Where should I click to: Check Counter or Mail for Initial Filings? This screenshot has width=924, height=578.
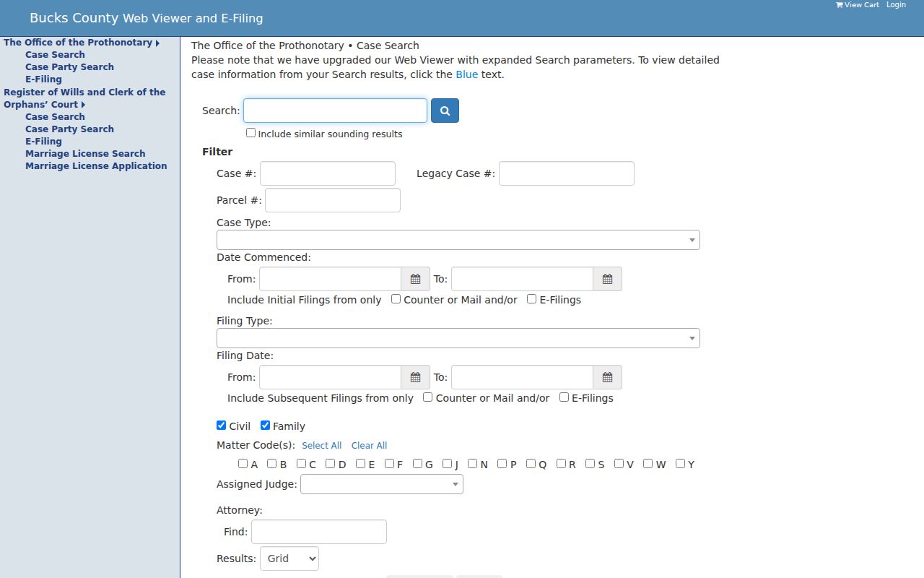tap(396, 299)
